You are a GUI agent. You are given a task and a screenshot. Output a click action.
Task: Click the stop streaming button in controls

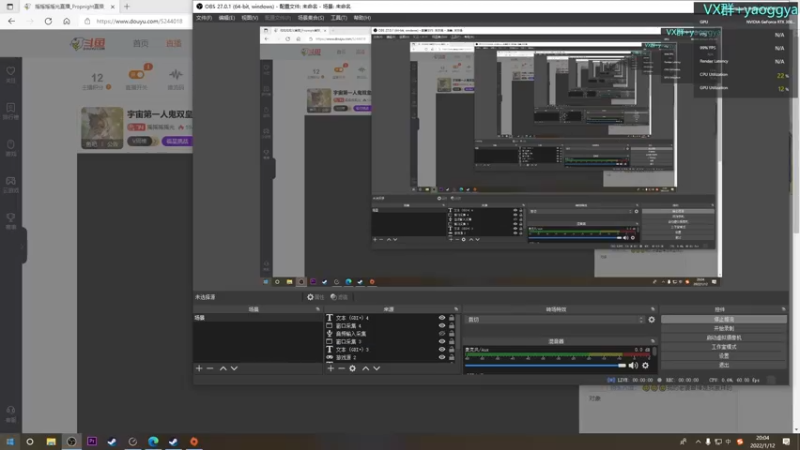pyautogui.click(x=724, y=319)
